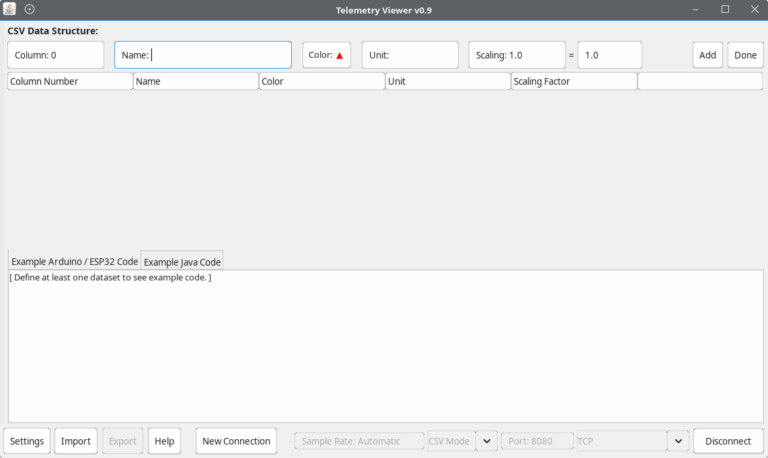Expand the CSV Mode dropdown arrow

click(486, 441)
